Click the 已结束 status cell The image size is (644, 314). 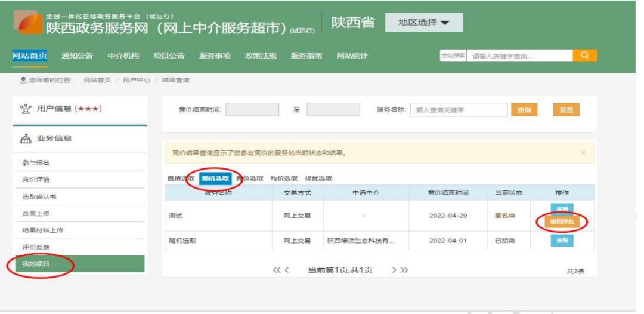pyautogui.click(x=509, y=241)
